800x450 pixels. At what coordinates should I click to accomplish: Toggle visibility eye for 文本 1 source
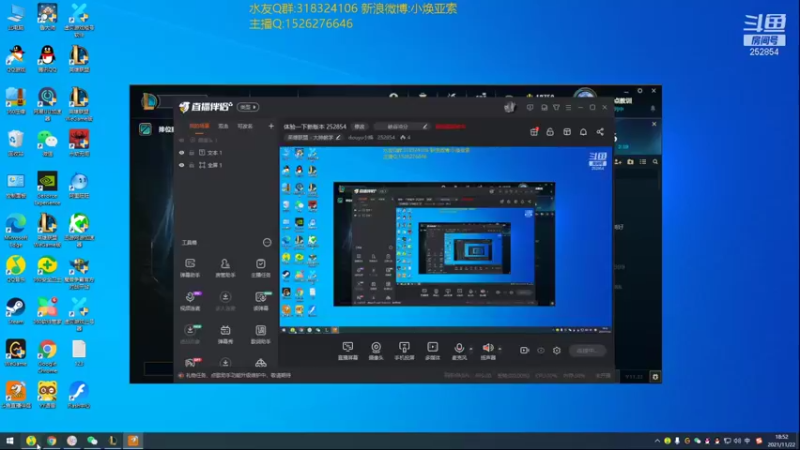pos(181,153)
